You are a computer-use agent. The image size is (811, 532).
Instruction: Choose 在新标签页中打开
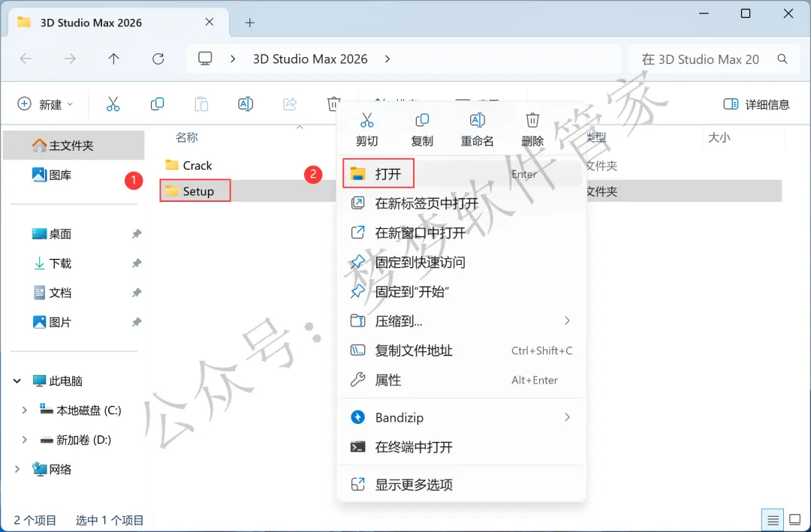[460, 203]
